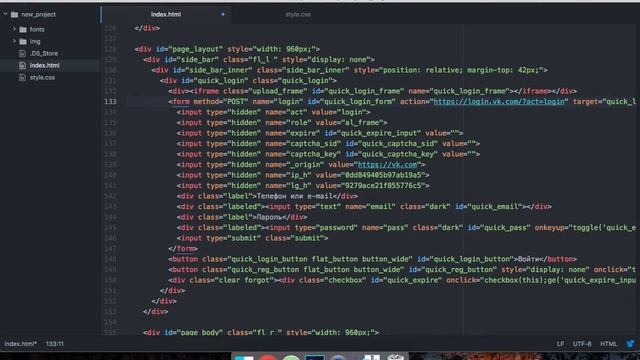Click the index.html file icon in tree
The image size is (640, 360).
(x=22, y=65)
